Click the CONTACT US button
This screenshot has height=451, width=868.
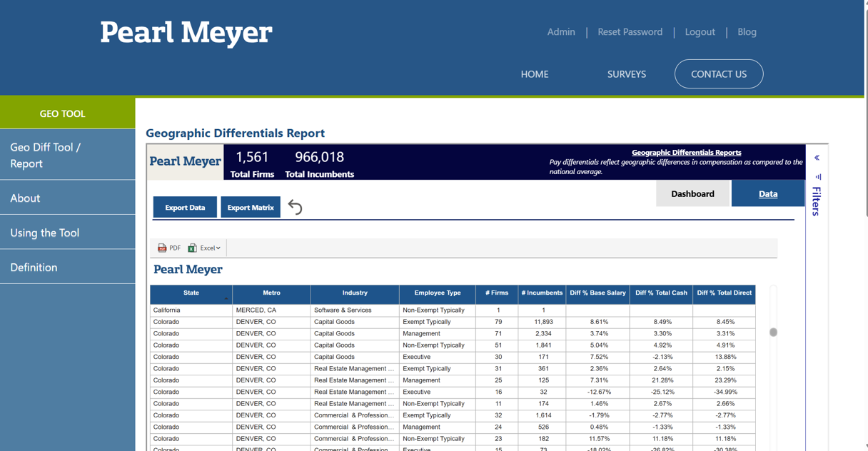click(718, 74)
